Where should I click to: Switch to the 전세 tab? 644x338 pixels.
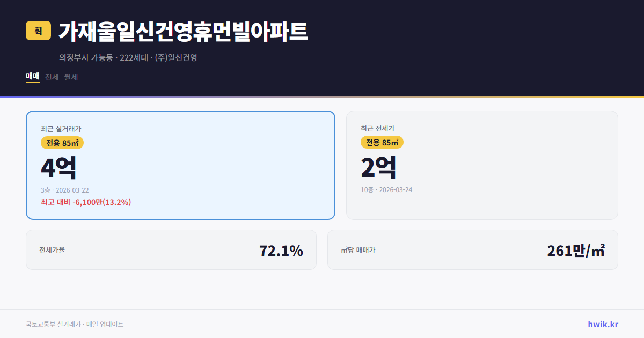52,77
